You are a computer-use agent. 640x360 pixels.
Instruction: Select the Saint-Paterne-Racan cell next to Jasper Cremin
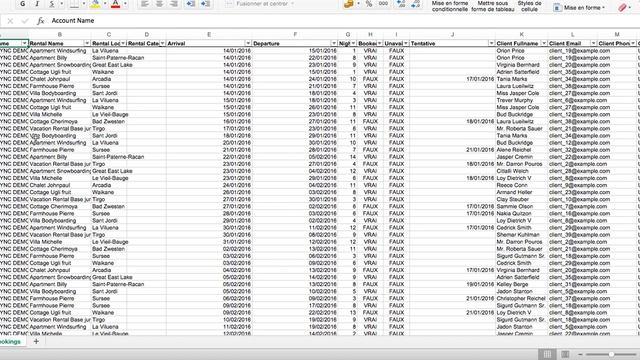(109, 157)
